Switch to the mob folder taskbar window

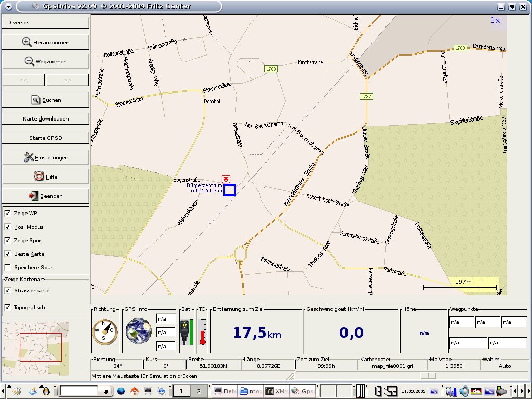coord(251,391)
